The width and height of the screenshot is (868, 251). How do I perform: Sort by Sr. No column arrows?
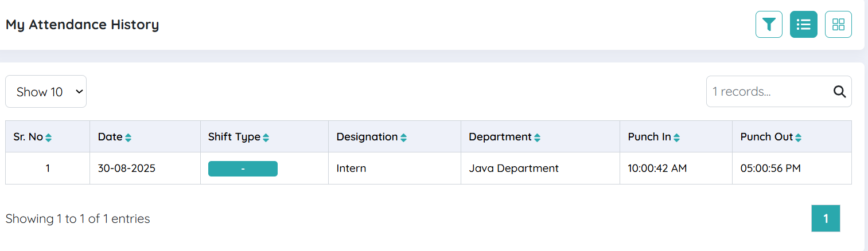pyautogui.click(x=49, y=138)
